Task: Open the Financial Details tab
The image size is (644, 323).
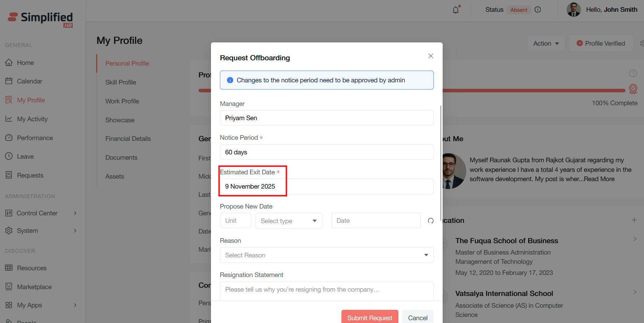Action: point(128,139)
